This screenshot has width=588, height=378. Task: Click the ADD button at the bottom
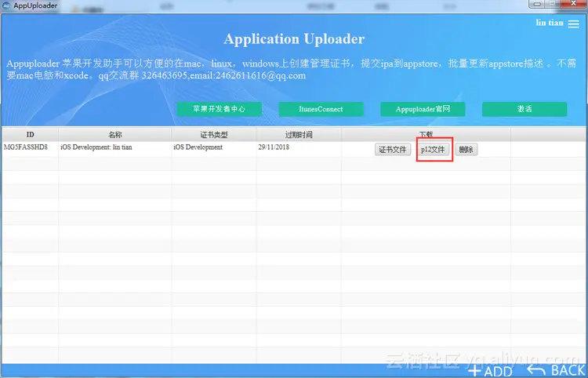(x=491, y=371)
